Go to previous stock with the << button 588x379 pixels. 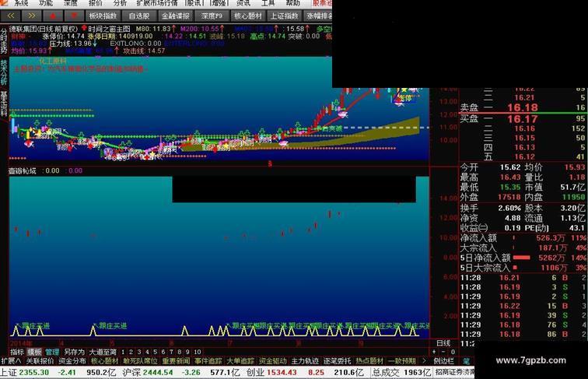tap(11, 16)
